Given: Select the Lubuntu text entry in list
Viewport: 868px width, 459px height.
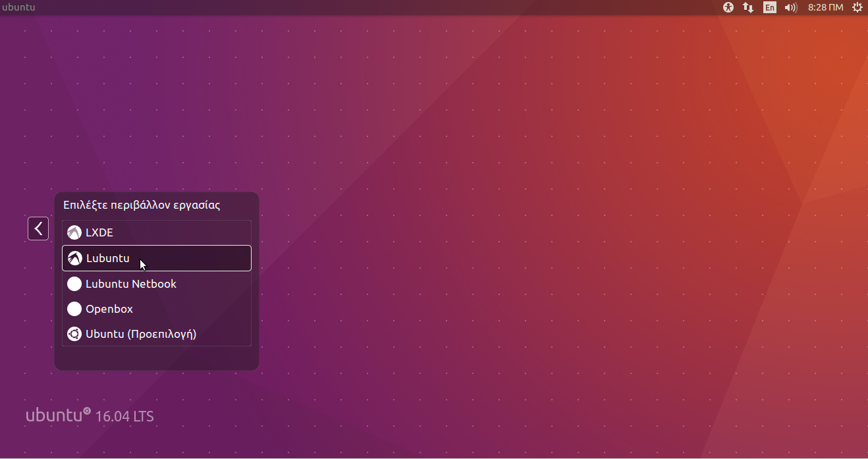Looking at the screenshot, I should (x=108, y=258).
